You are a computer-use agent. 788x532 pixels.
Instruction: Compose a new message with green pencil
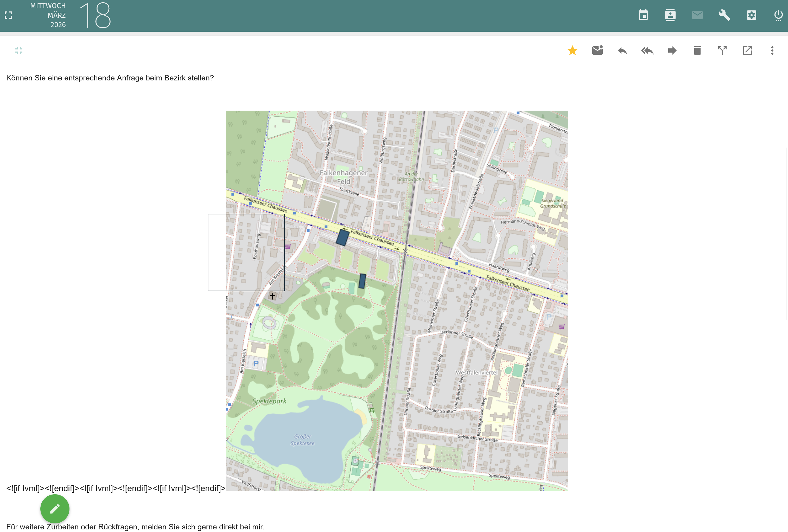tap(55, 508)
